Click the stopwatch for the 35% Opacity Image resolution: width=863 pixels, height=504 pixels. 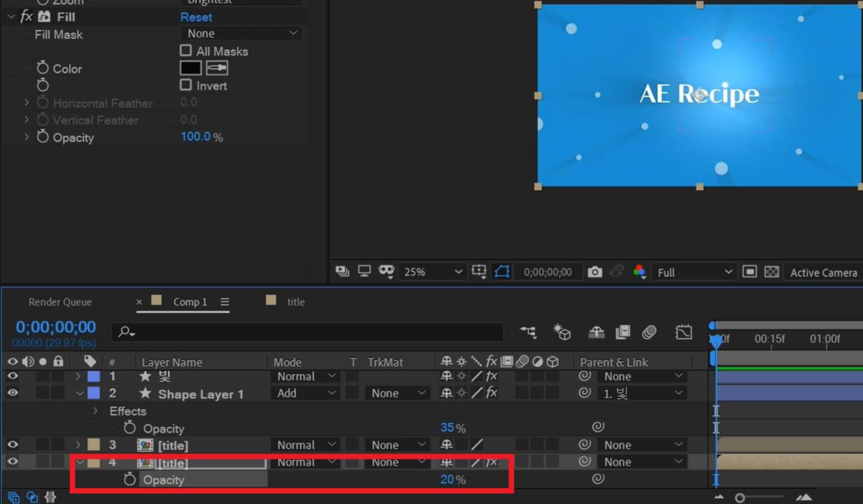pyautogui.click(x=129, y=428)
